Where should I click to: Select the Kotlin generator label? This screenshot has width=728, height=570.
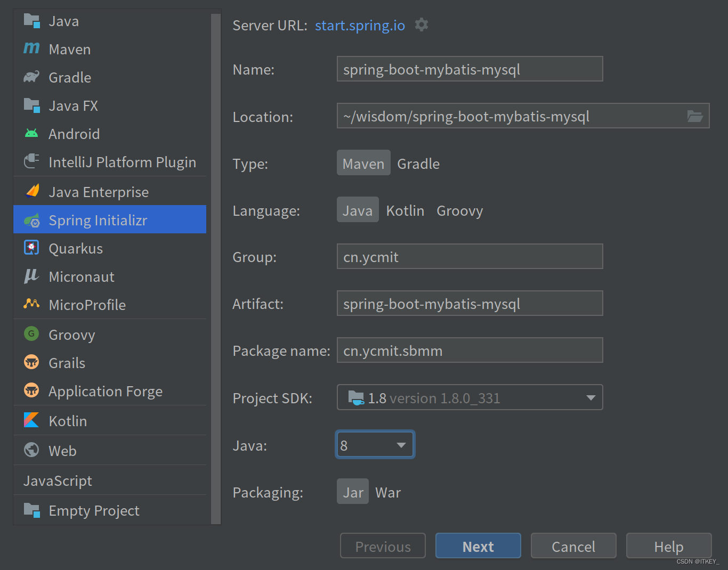[68, 421]
